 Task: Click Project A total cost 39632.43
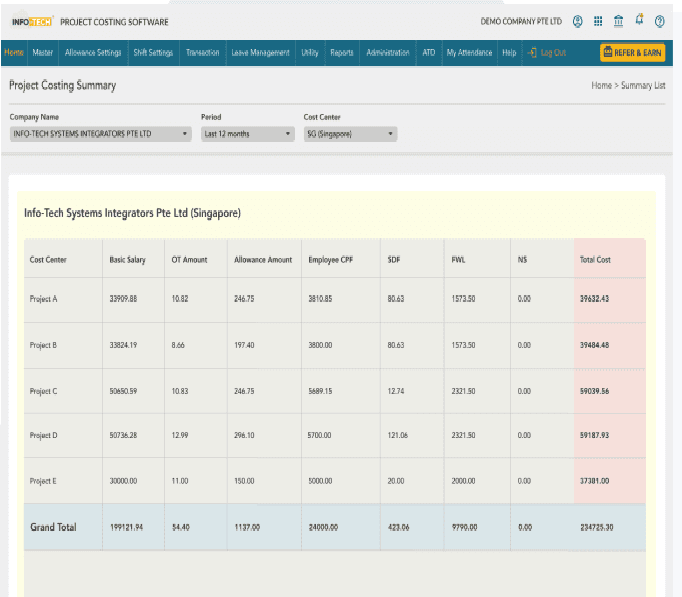pyautogui.click(x=594, y=299)
